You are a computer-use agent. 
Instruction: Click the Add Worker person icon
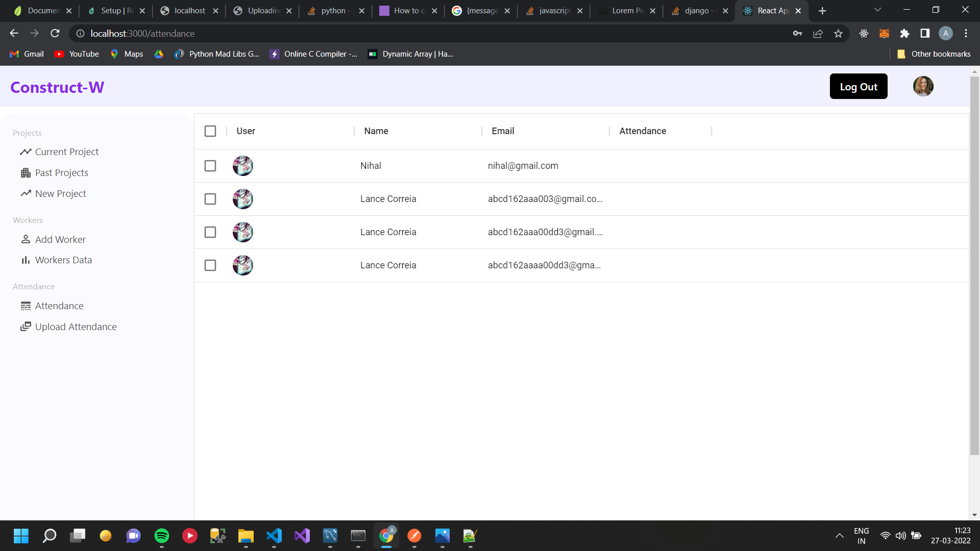26,239
